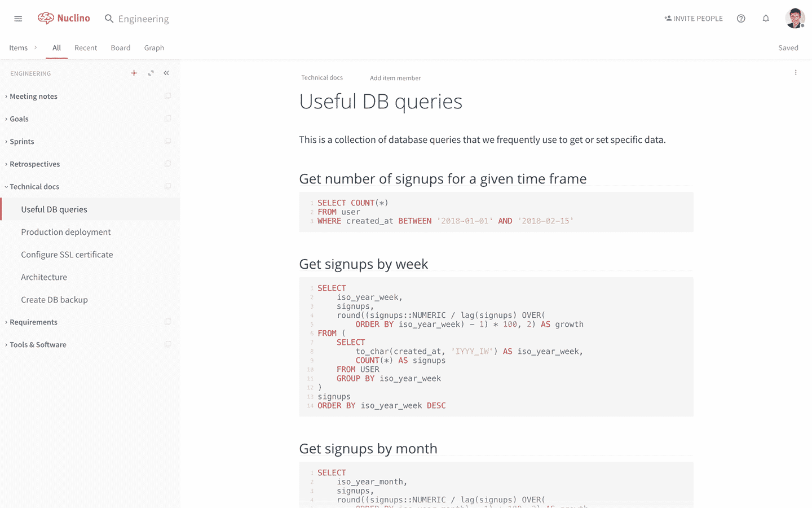
Task: Click the Engineering search field
Action: tap(143, 19)
